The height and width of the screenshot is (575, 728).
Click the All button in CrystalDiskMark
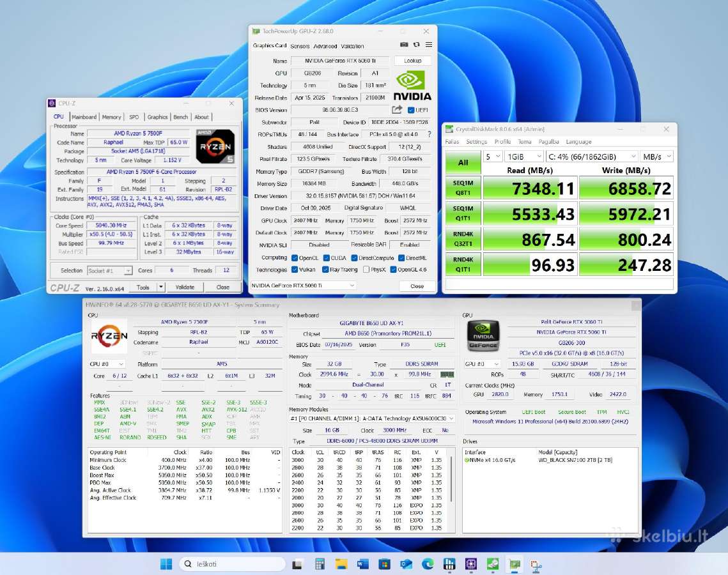click(463, 162)
